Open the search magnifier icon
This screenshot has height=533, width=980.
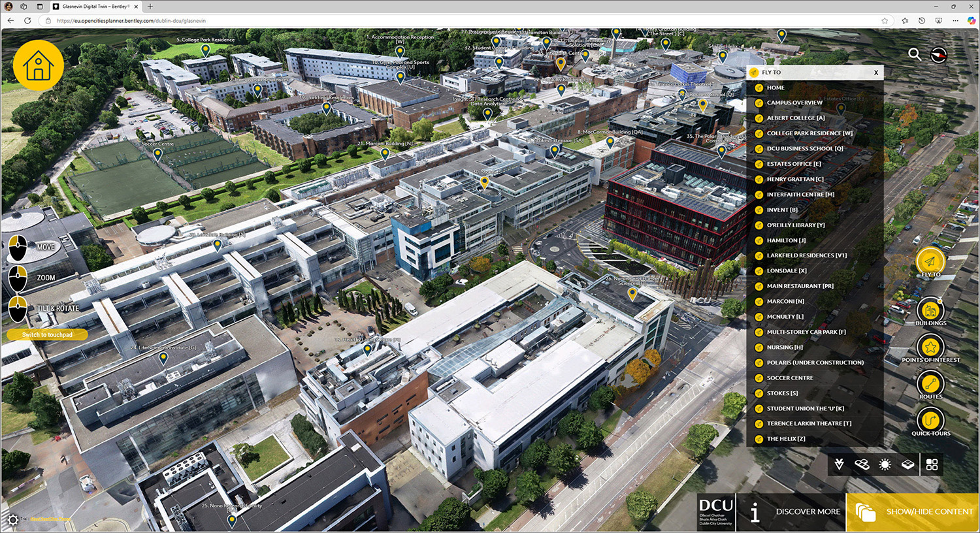(x=915, y=55)
